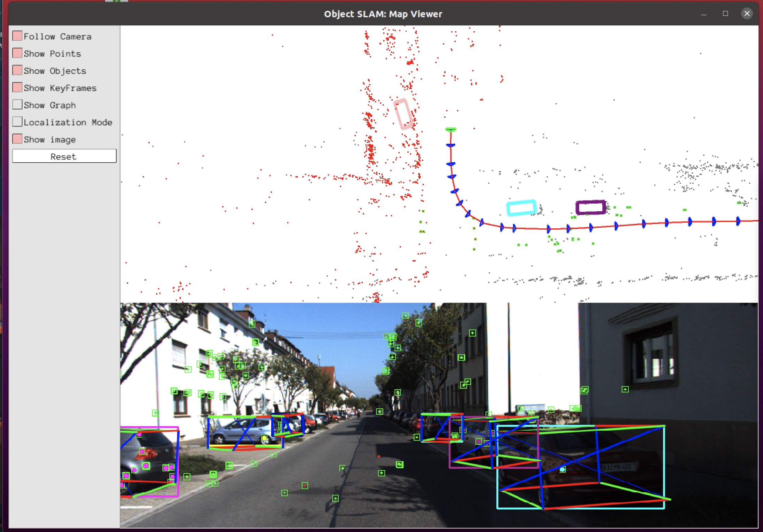Close the Object SLAM window
Screen dimensions: 763x532
[x=747, y=14]
